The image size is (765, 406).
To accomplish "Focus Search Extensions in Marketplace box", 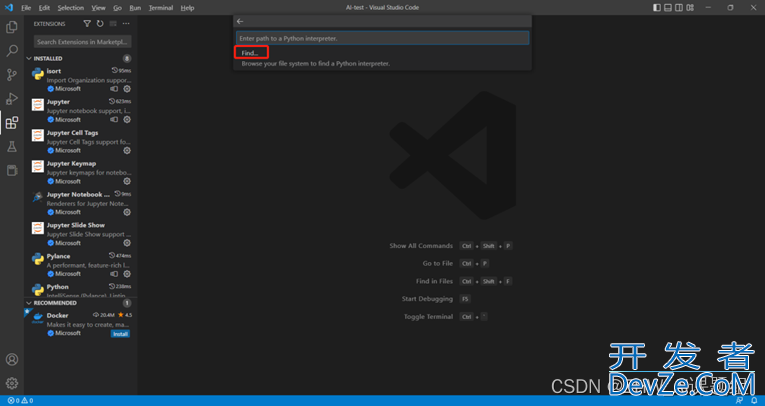I will tap(82, 42).
